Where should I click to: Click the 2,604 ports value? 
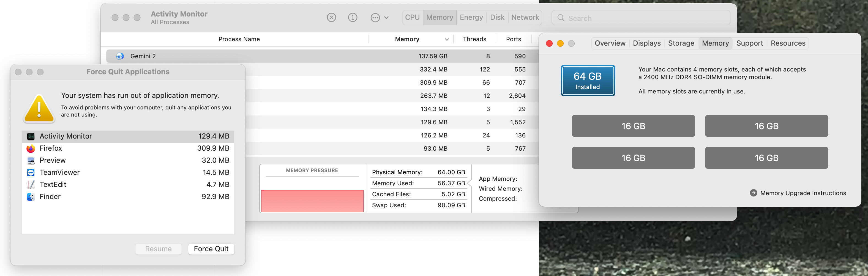click(x=517, y=96)
